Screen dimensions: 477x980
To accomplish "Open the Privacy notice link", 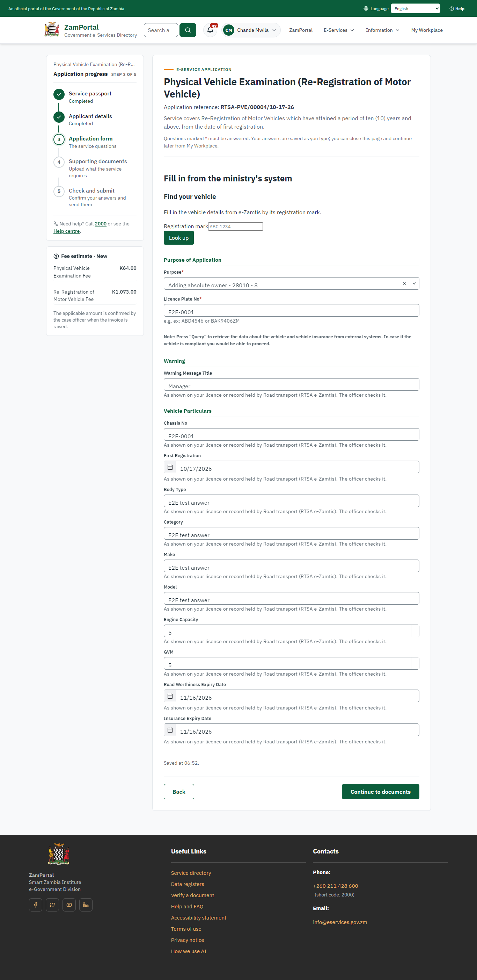I will [x=188, y=940].
